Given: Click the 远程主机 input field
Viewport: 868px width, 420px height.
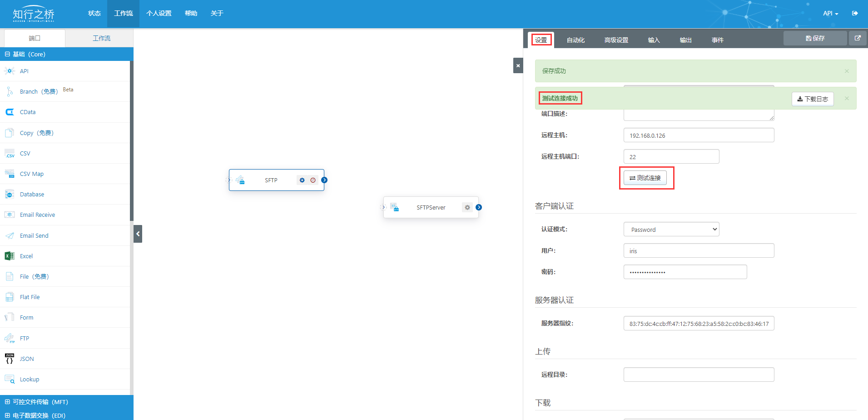Looking at the screenshot, I should 698,135.
